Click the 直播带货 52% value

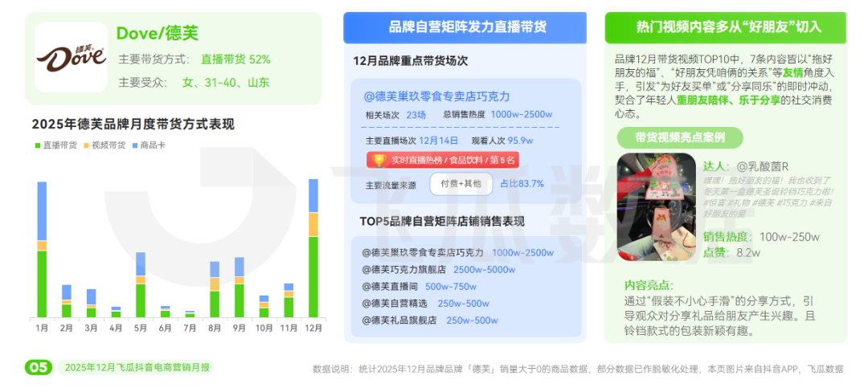point(235,59)
